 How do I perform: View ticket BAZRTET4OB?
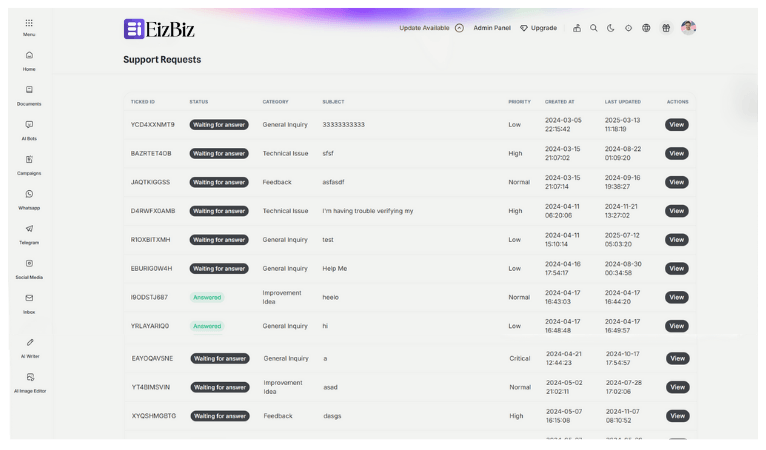coord(677,153)
